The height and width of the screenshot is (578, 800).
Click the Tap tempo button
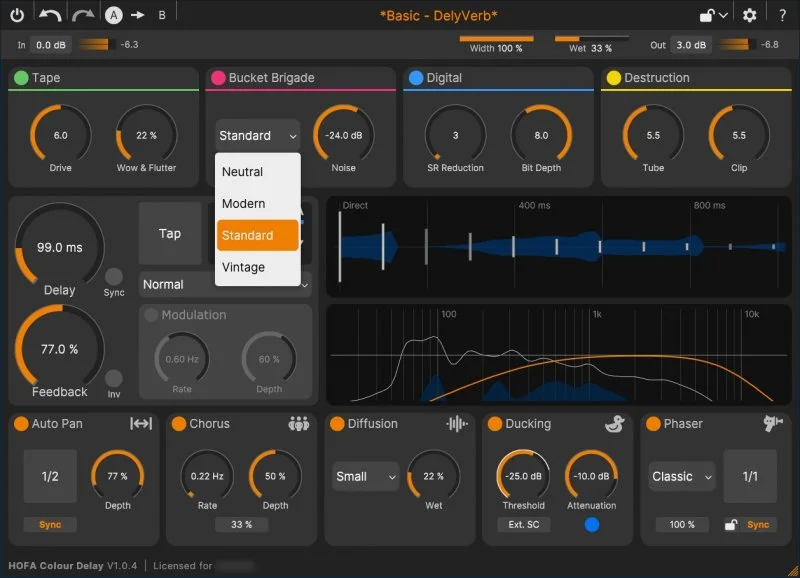[x=170, y=234]
